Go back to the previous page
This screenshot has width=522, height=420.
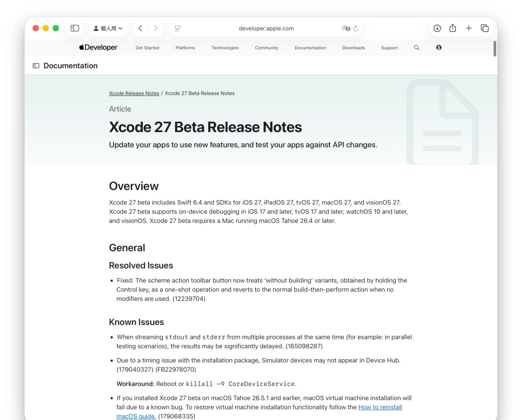pos(140,28)
